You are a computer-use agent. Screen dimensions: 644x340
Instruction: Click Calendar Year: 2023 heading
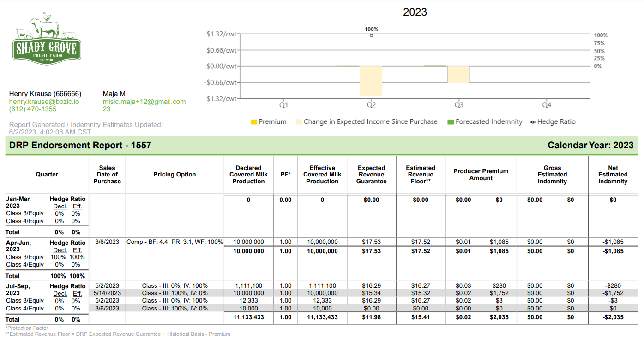[x=590, y=145]
